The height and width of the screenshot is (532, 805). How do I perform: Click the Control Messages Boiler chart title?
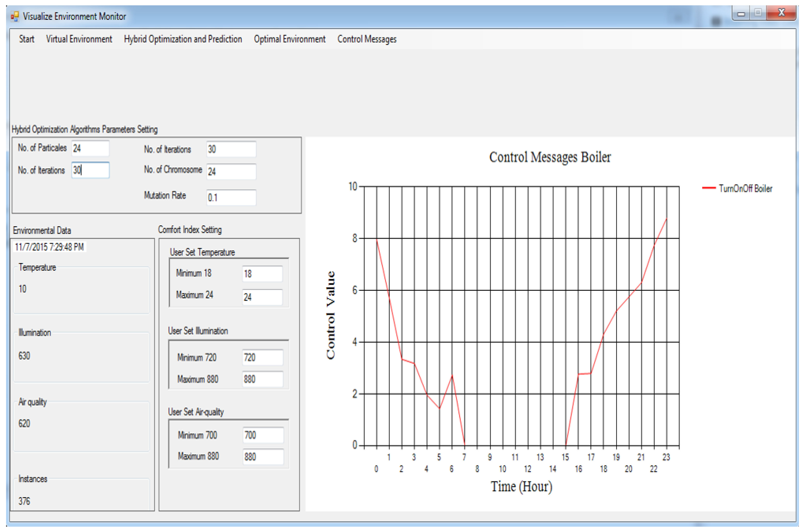click(550, 157)
